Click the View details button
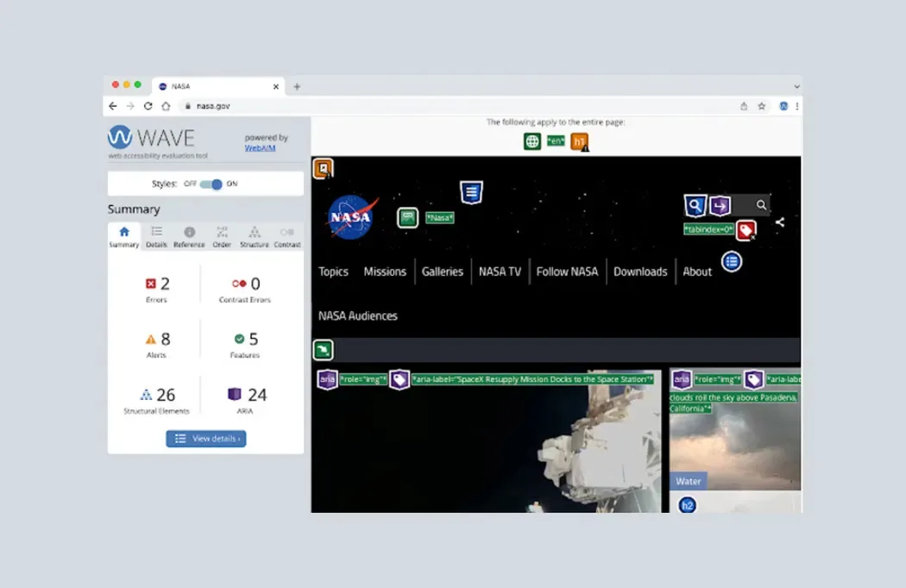Viewport: 906px width, 588px height. click(x=206, y=438)
